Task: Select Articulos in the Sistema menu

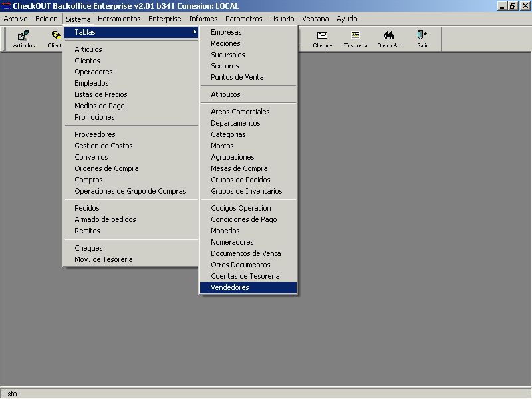Action: click(131, 49)
